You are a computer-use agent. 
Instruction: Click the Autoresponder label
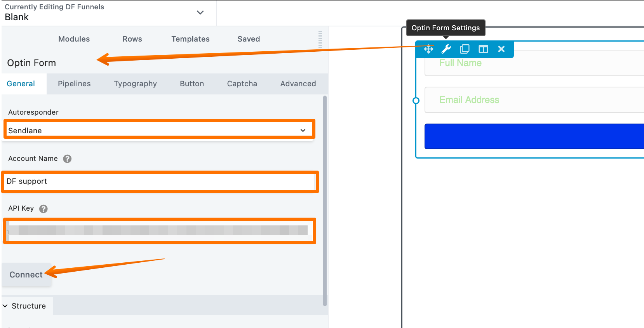[33, 112]
